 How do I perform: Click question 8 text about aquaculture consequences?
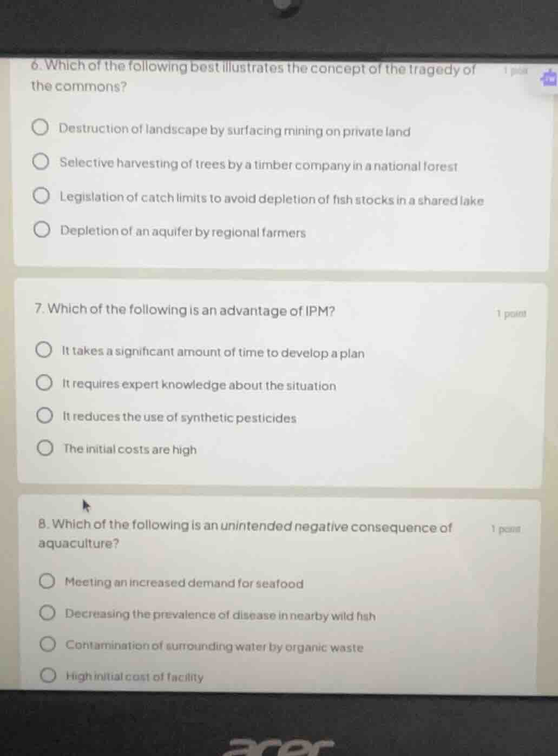(x=244, y=534)
